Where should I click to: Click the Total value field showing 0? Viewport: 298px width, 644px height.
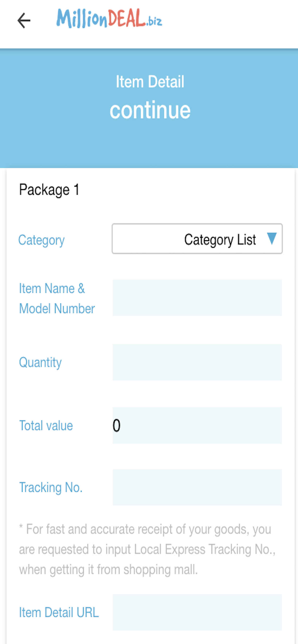coord(197,425)
